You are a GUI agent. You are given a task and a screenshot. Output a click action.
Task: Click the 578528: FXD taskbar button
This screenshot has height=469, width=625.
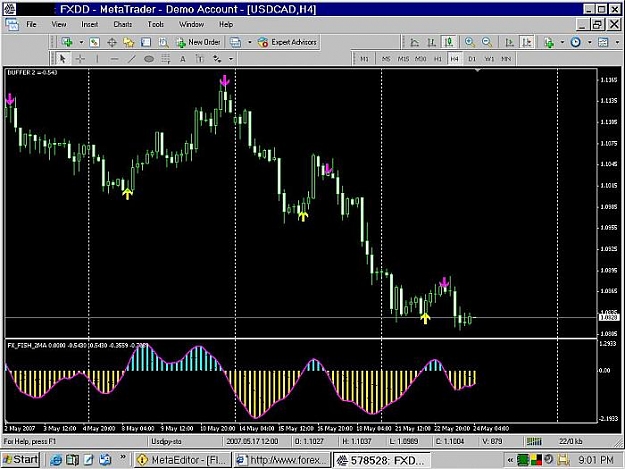click(x=381, y=460)
